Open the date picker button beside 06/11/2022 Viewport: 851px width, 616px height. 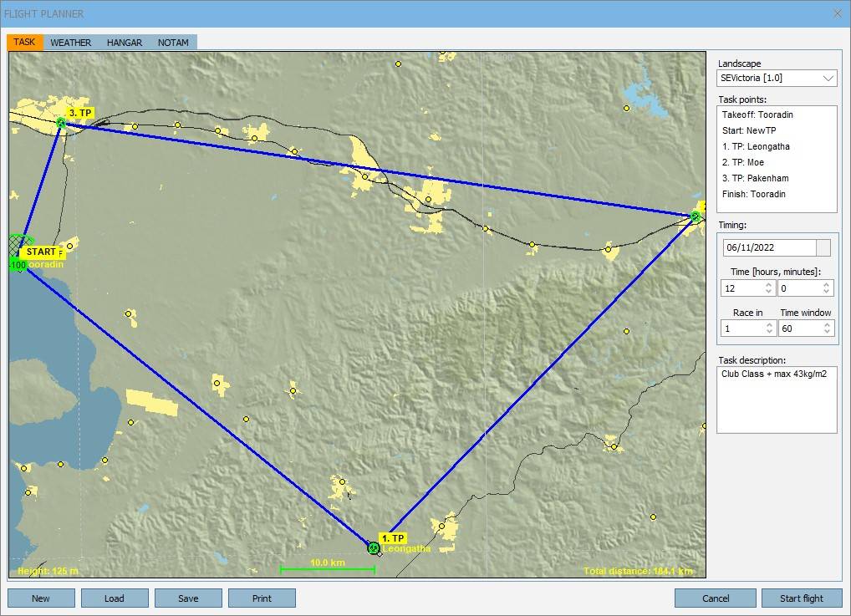(823, 247)
